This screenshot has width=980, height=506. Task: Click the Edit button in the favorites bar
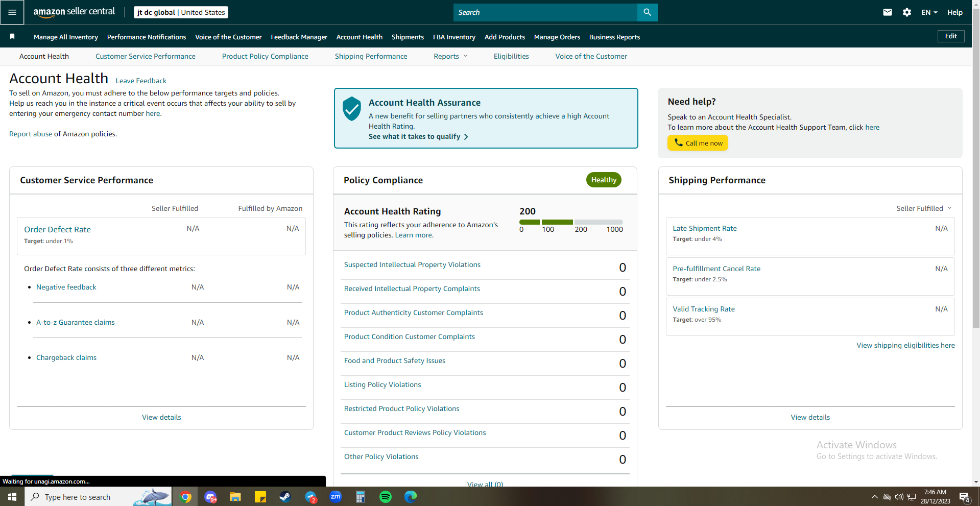pyautogui.click(x=951, y=36)
